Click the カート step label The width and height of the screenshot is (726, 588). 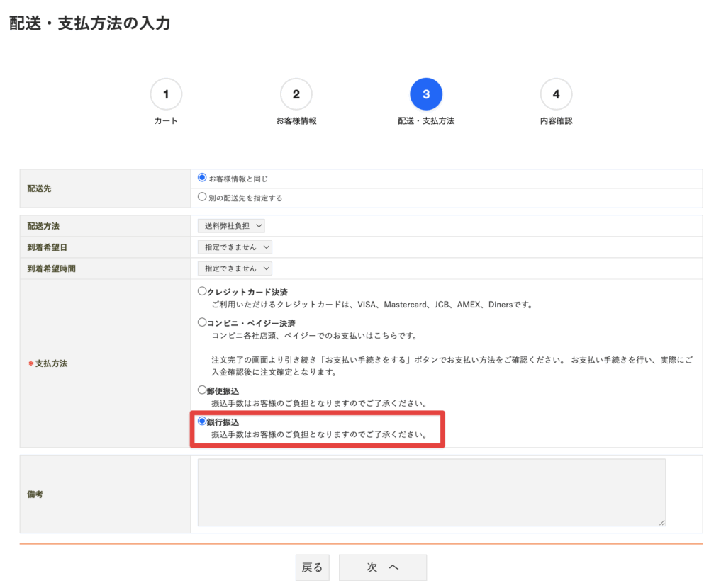point(166,120)
